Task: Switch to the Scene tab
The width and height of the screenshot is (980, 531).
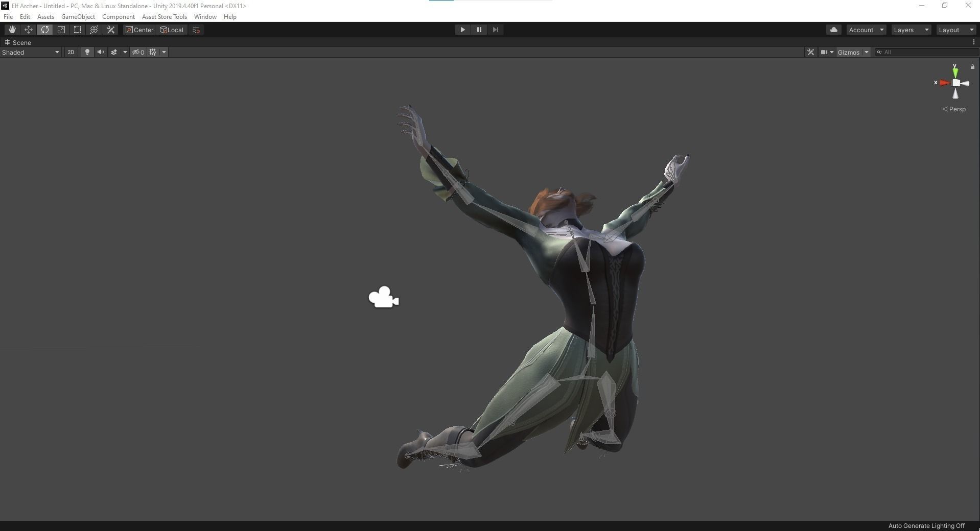Action: coord(18,42)
